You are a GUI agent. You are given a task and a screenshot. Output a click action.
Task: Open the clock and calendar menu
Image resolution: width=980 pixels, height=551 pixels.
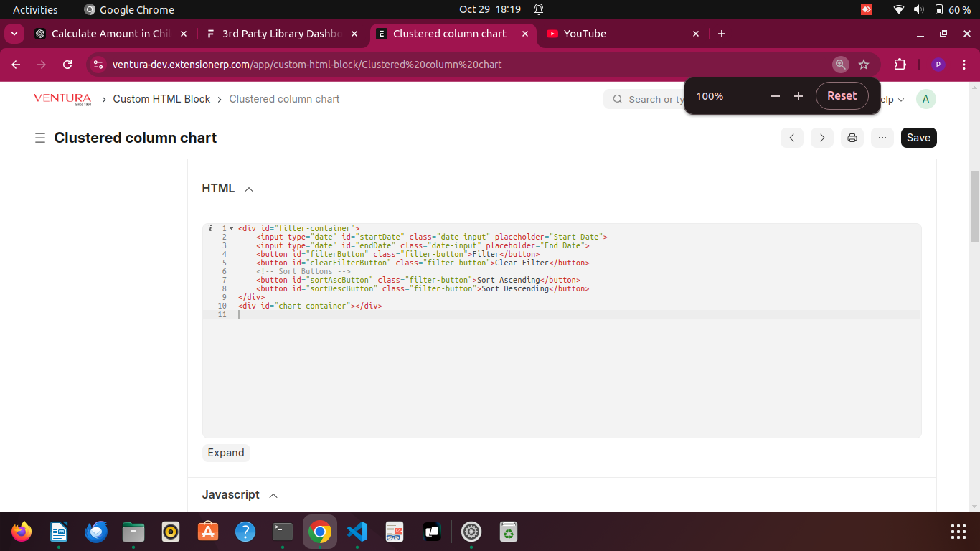(x=491, y=9)
